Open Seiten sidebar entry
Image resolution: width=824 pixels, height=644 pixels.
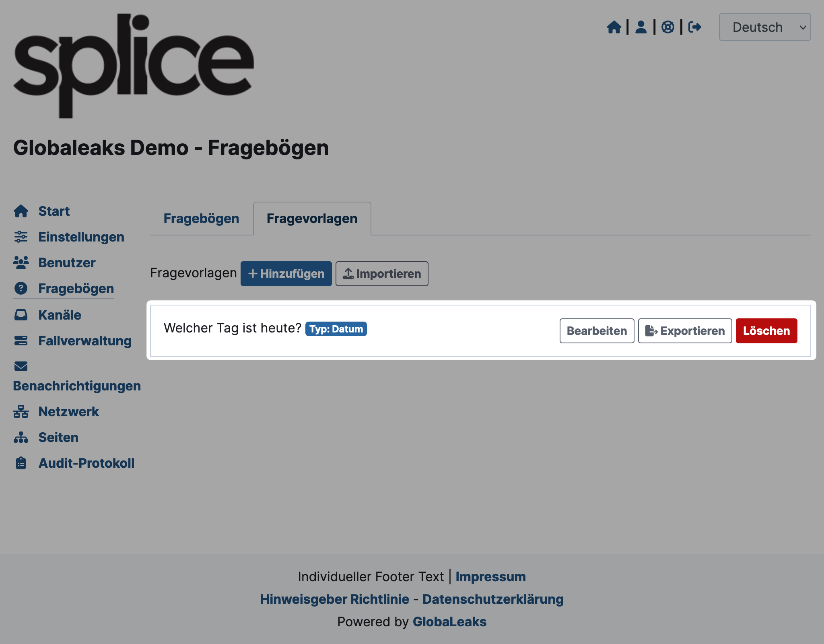pos(58,437)
